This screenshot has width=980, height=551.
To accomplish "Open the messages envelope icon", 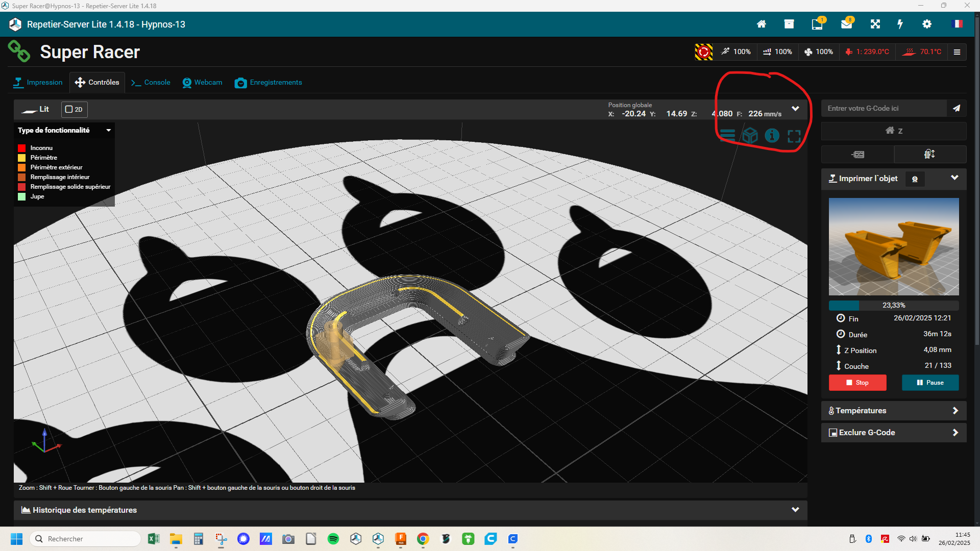I will pos(847,24).
